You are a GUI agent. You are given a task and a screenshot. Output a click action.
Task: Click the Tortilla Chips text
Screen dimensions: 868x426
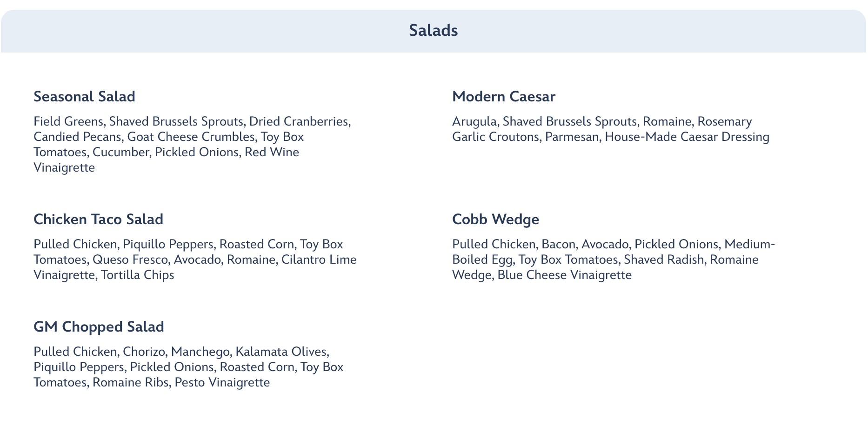(137, 275)
